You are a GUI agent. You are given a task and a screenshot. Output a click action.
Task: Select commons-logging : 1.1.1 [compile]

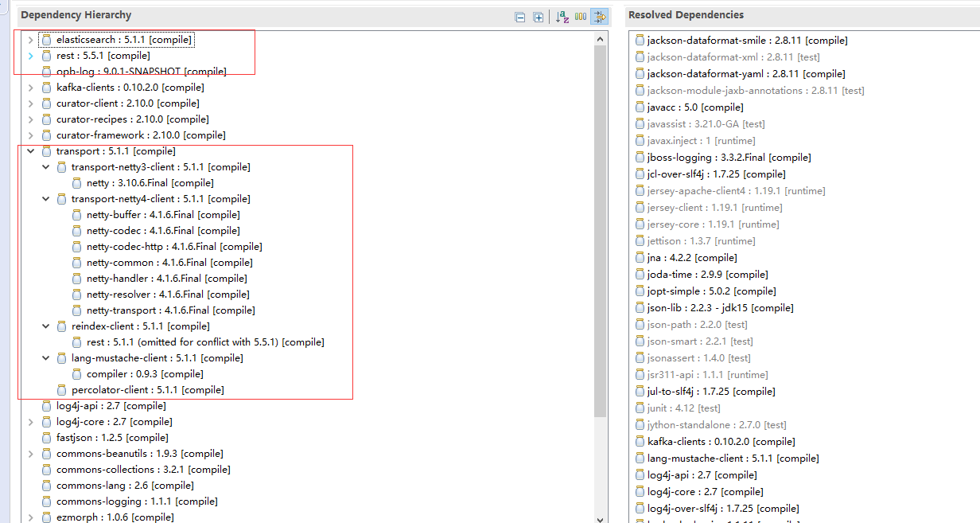point(137,502)
